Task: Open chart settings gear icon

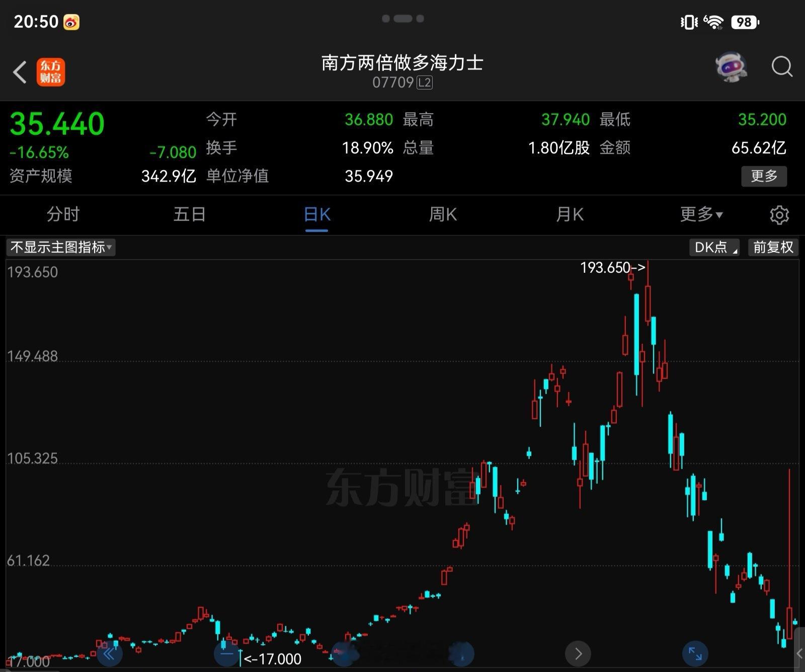Action: point(779,215)
